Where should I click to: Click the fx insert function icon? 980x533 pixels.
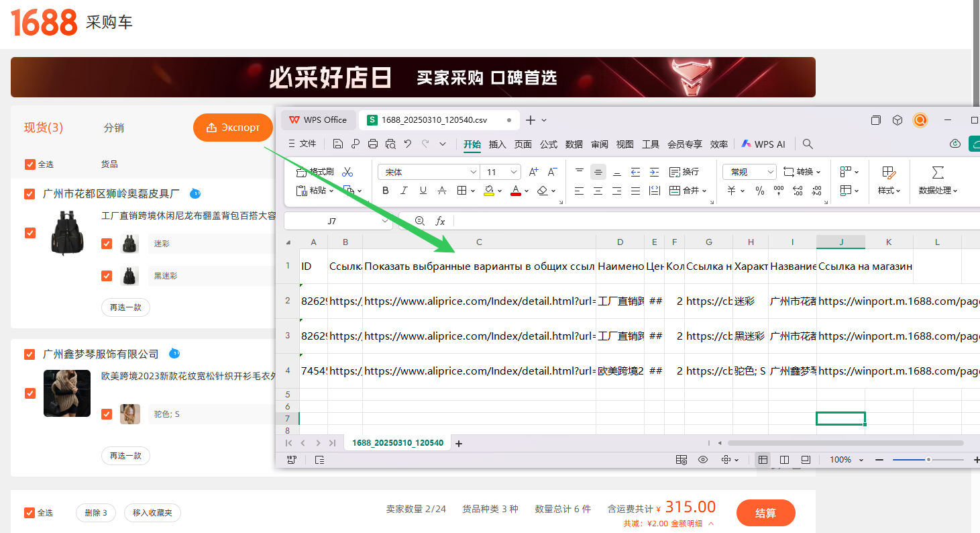(x=440, y=221)
